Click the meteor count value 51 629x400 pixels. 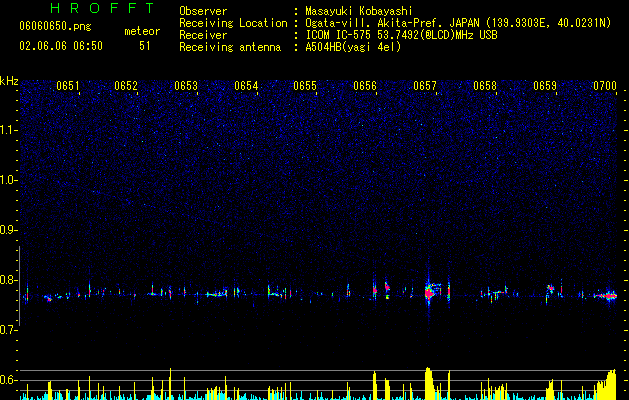pyautogui.click(x=145, y=46)
